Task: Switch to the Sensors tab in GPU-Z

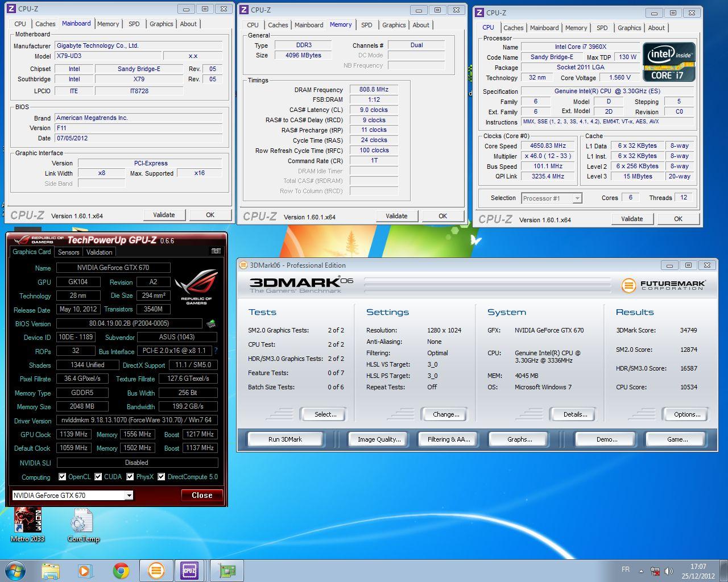Action: pos(68,252)
